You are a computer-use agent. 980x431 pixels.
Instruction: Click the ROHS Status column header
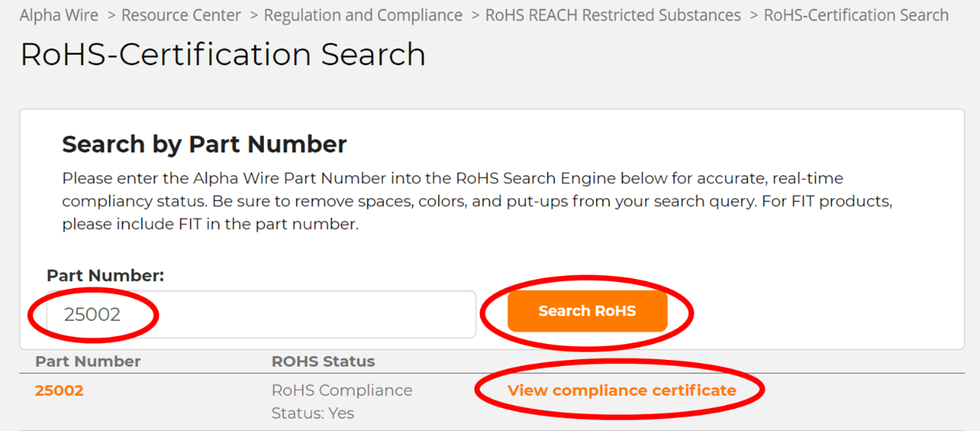[x=322, y=361]
